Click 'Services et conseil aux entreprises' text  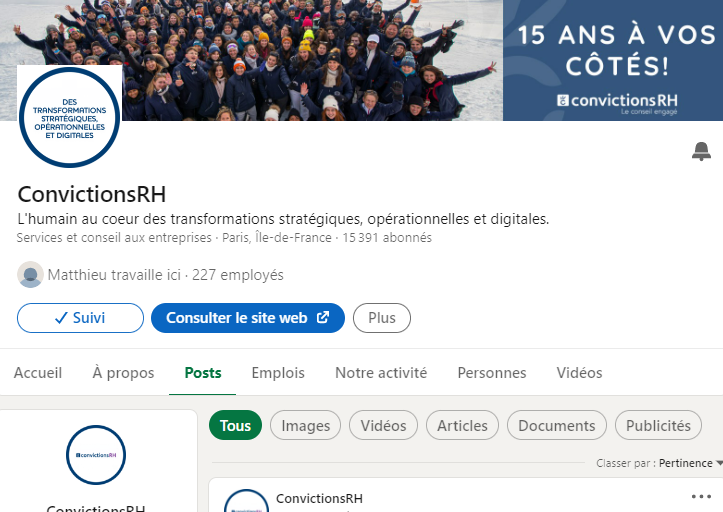pyautogui.click(x=114, y=238)
